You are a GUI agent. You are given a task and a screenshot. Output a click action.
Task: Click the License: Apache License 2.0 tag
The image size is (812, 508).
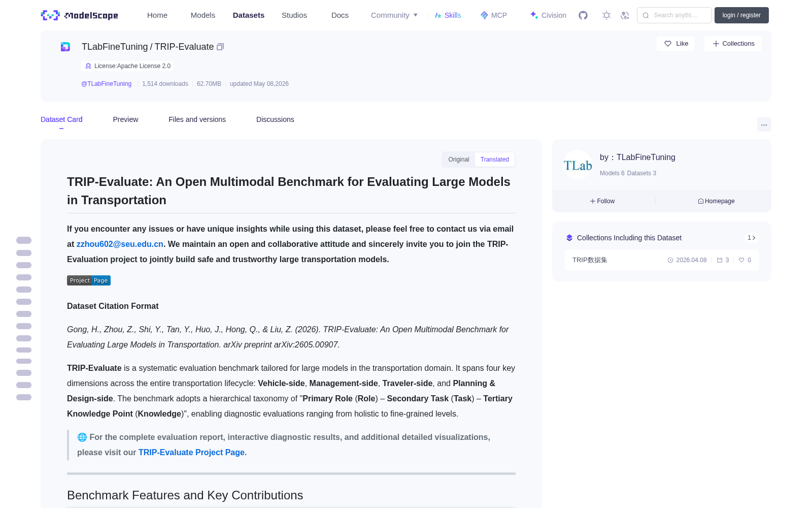point(127,66)
